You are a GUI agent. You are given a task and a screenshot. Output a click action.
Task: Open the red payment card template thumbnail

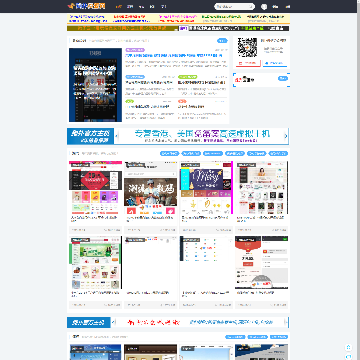pos(262,263)
